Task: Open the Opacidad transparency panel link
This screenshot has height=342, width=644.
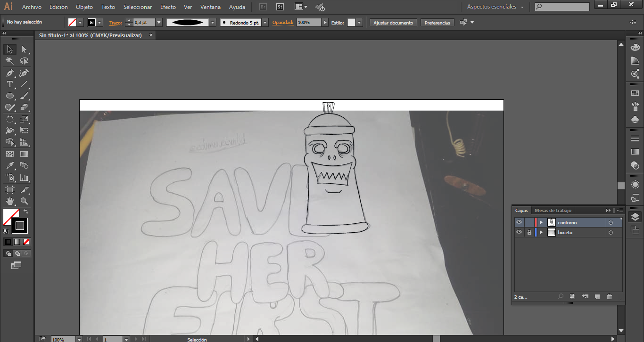Action: (x=283, y=23)
